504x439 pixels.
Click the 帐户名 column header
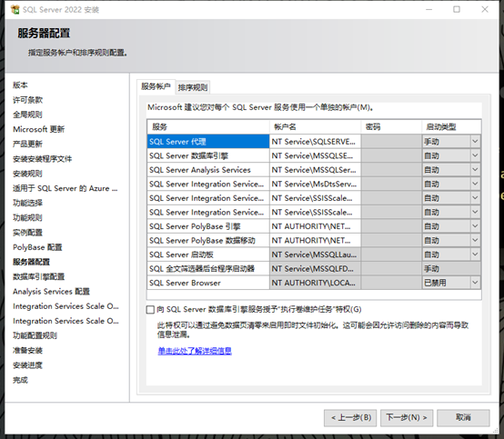pos(315,127)
